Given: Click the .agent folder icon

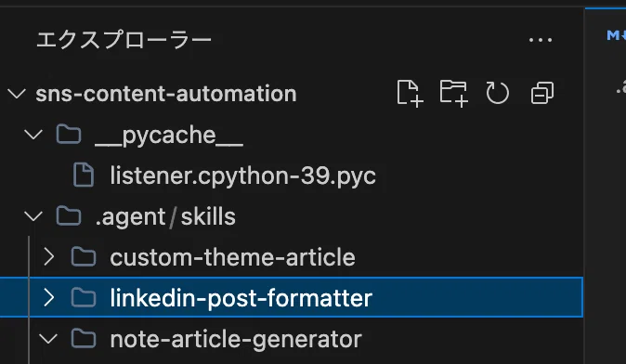Looking at the screenshot, I should pyautogui.click(x=69, y=216).
